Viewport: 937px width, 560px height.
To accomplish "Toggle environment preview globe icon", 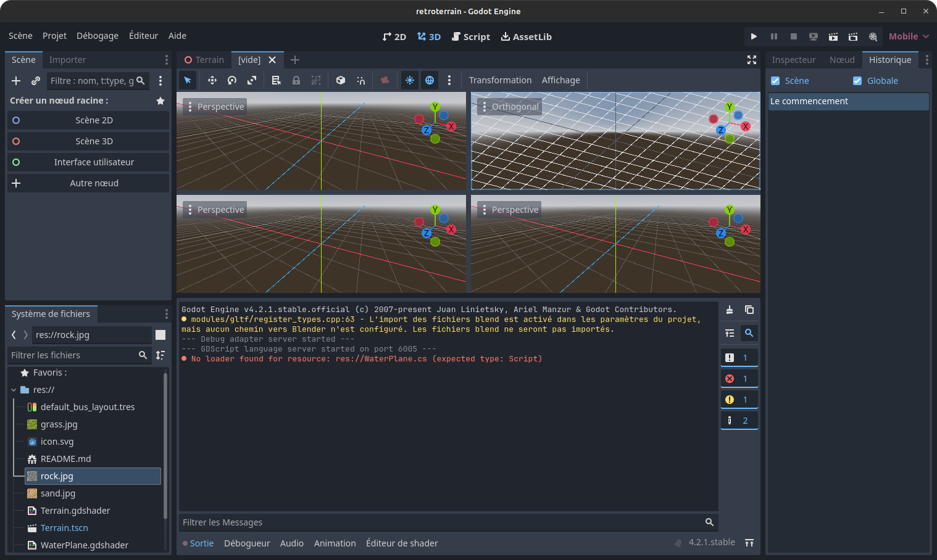I will pyautogui.click(x=430, y=80).
